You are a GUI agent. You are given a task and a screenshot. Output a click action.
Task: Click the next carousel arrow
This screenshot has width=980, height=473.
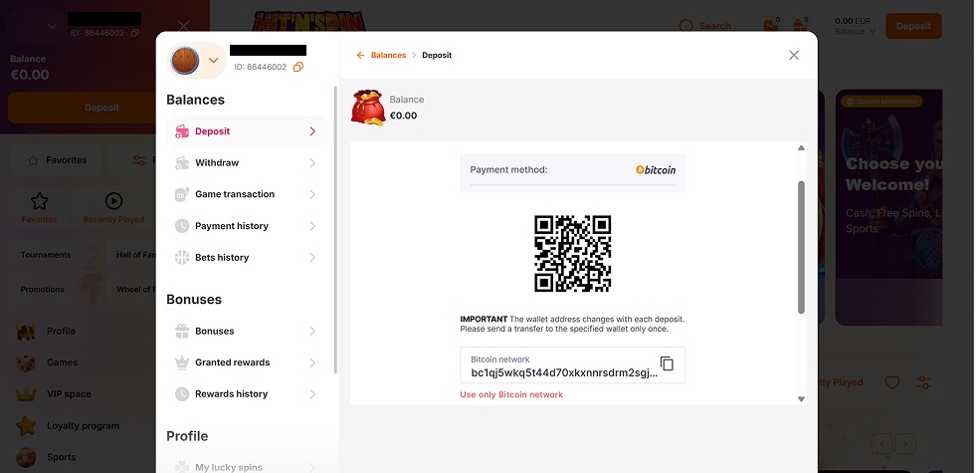point(905,443)
